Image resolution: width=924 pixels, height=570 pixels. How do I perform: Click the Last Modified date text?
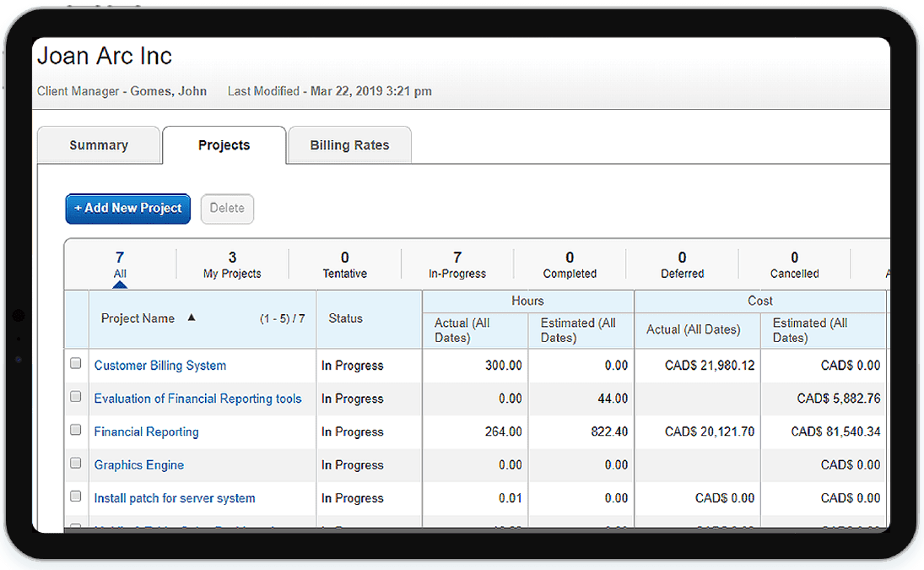(329, 91)
